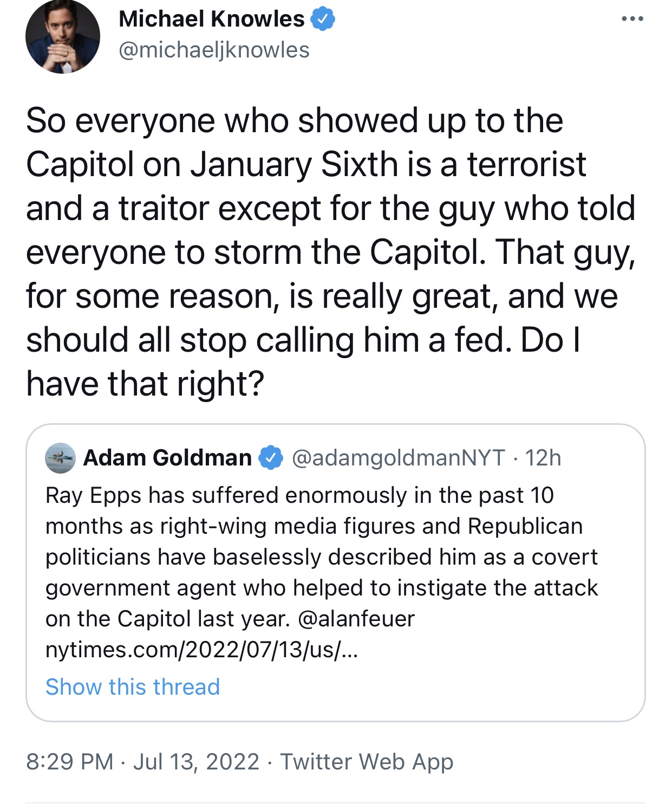Open the @alanfeuer mention

pyautogui.click(x=356, y=619)
